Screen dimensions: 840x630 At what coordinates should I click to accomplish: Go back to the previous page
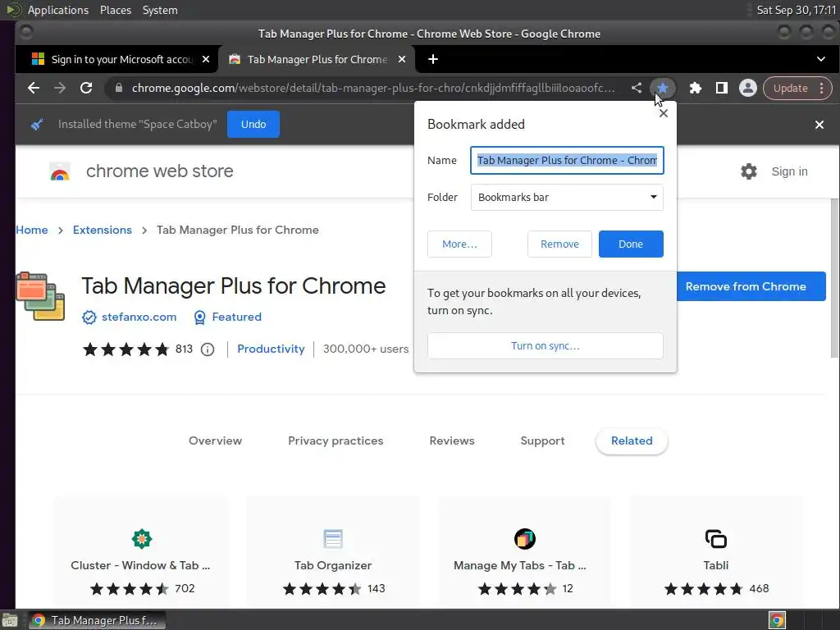pos(33,88)
